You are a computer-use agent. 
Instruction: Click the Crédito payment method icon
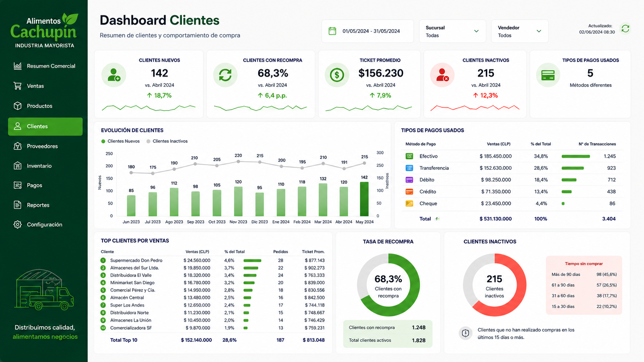point(409,192)
